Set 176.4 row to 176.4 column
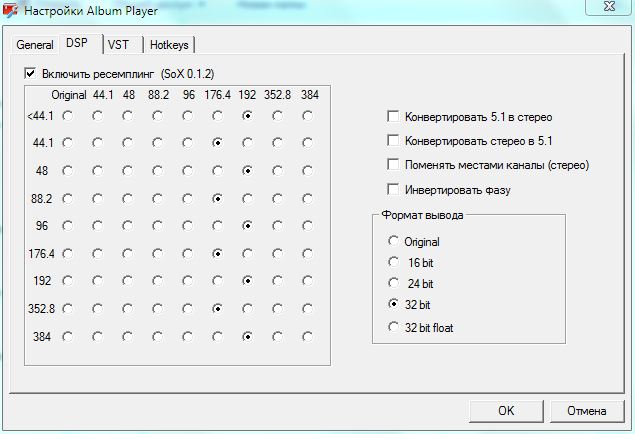Image resolution: width=635 pixels, height=434 pixels. [x=217, y=254]
